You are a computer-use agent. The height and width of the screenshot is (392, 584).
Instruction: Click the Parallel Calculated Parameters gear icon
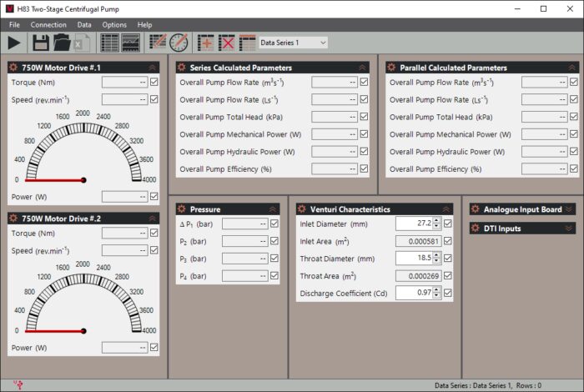tap(391, 68)
